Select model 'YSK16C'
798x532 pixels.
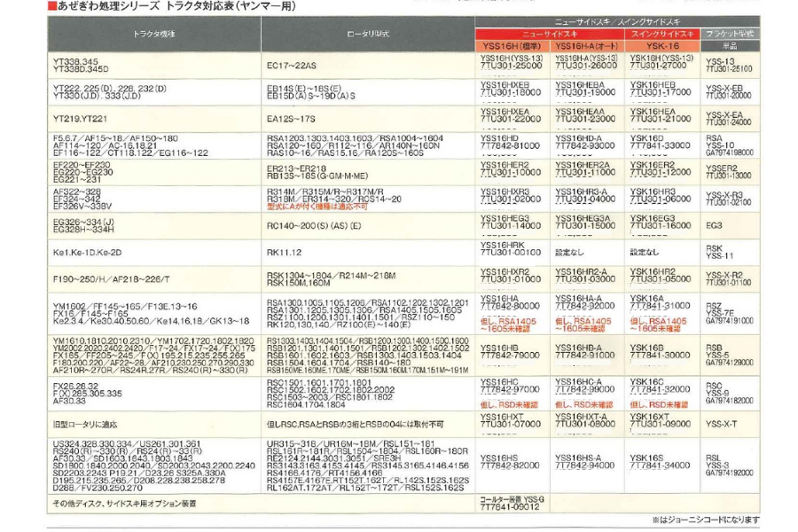pos(647,382)
